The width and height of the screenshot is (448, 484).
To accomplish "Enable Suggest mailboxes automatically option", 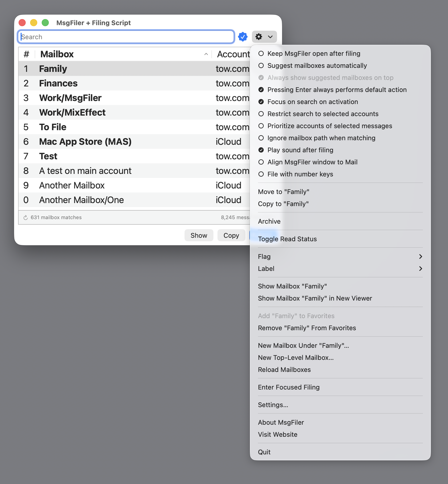I will pyautogui.click(x=317, y=66).
